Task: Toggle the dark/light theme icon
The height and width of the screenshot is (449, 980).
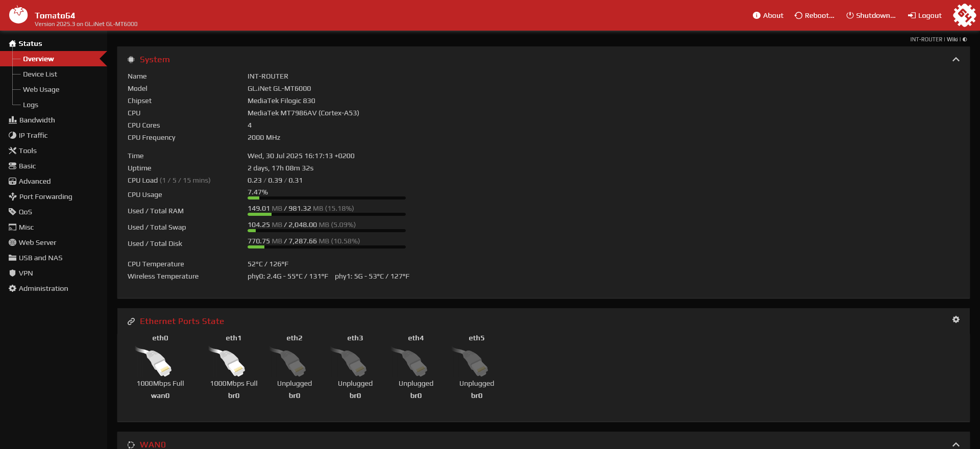Action: point(965,39)
